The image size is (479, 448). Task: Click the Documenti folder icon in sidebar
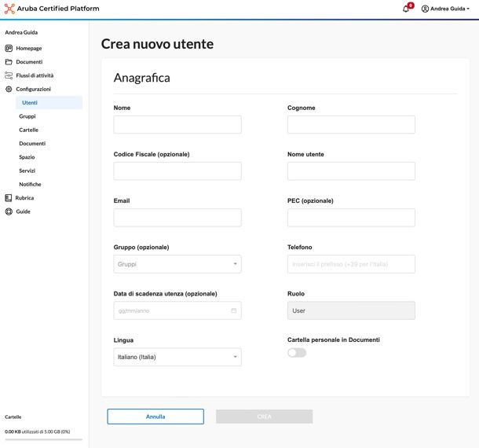(9, 62)
